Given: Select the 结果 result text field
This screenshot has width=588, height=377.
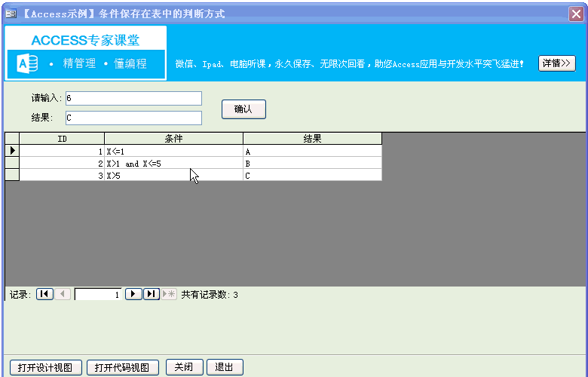Looking at the screenshot, I should [134, 118].
